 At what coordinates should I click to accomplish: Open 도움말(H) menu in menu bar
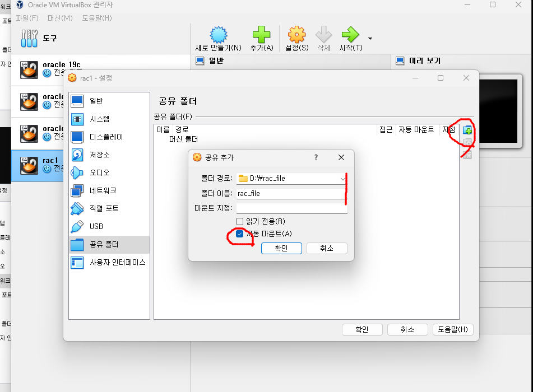(x=97, y=18)
